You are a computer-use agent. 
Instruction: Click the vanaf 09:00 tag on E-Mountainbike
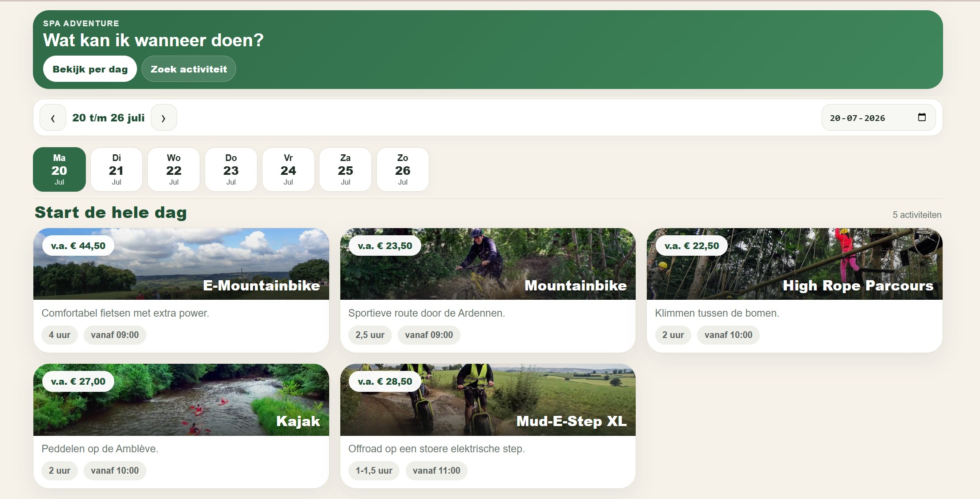click(x=115, y=335)
